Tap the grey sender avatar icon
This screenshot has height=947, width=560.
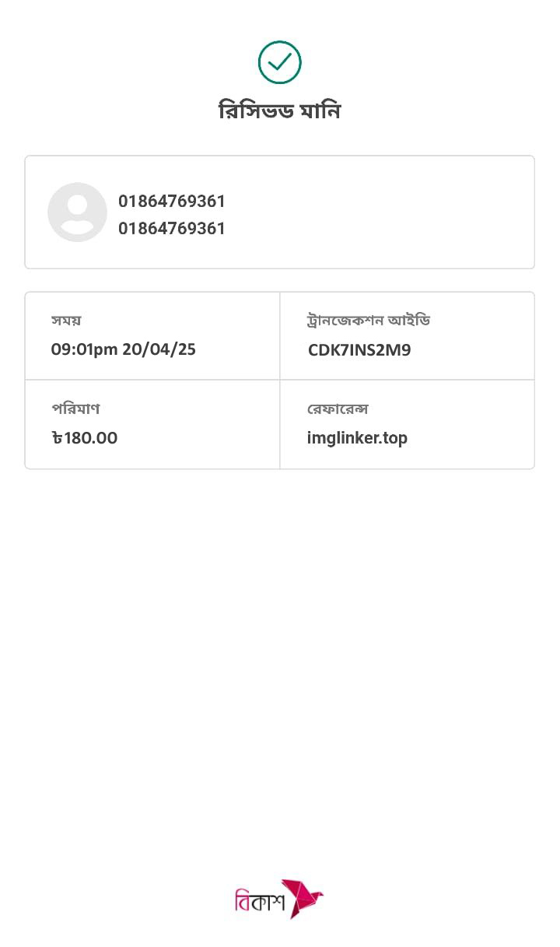point(77,212)
